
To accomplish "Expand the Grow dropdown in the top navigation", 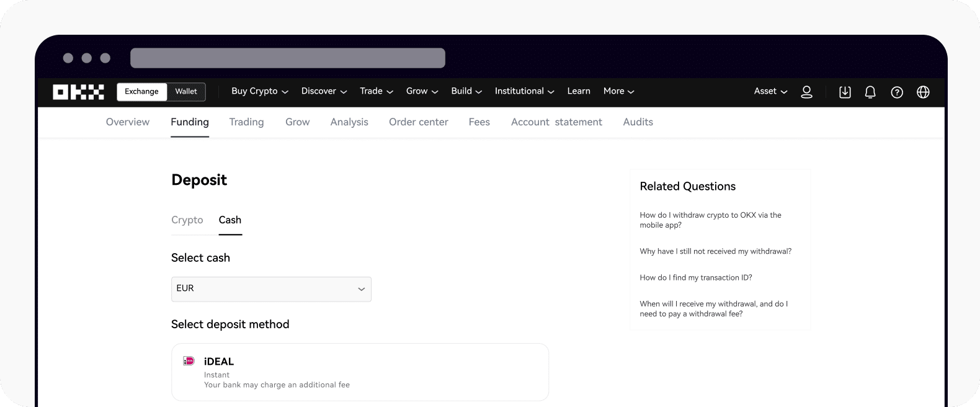I will click(422, 91).
